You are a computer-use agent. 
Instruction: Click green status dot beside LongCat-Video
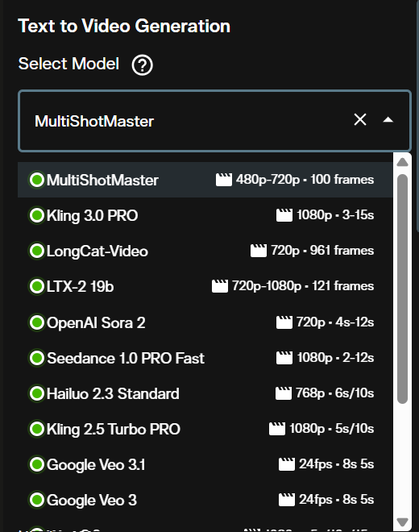tap(37, 251)
